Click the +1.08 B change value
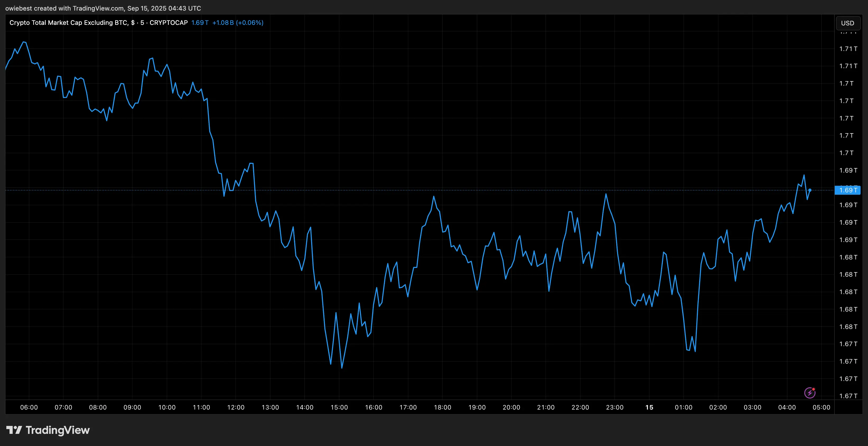This screenshot has height=446, width=868. [x=223, y=22]
